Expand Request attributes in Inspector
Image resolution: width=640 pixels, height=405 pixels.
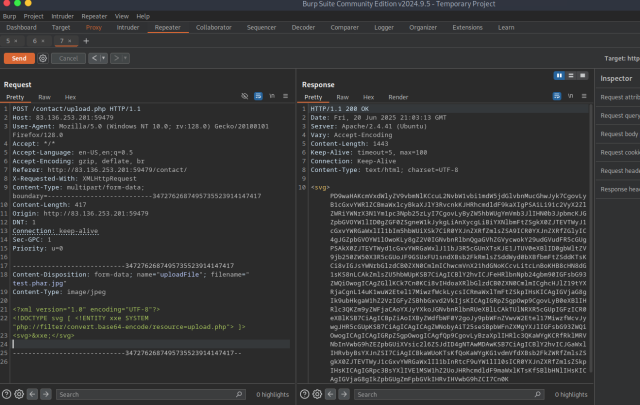coord(618,97)
